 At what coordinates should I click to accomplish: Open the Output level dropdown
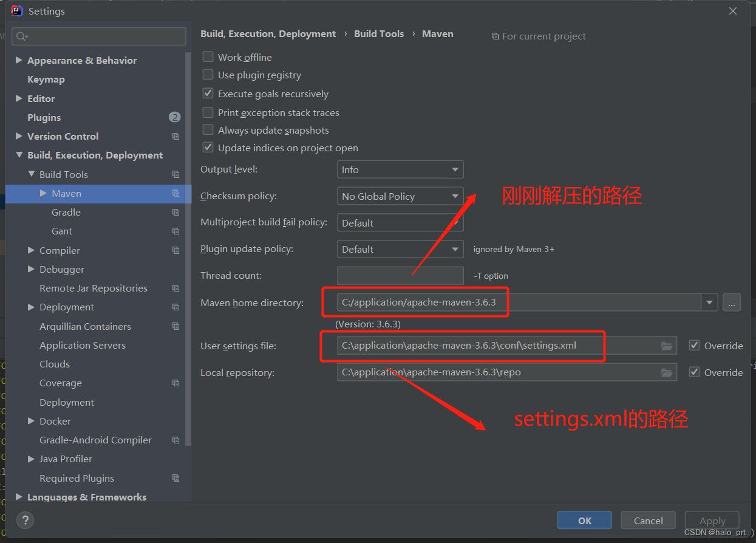[x=400, y=169]
